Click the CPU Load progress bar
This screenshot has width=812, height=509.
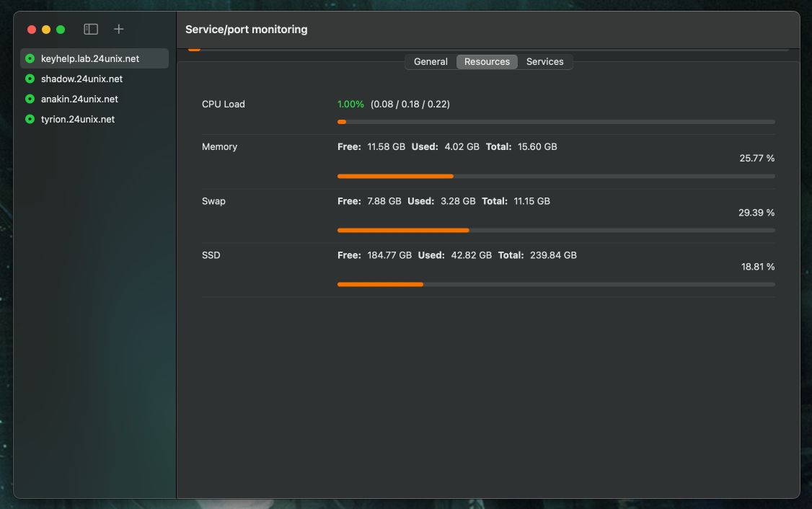556,122
